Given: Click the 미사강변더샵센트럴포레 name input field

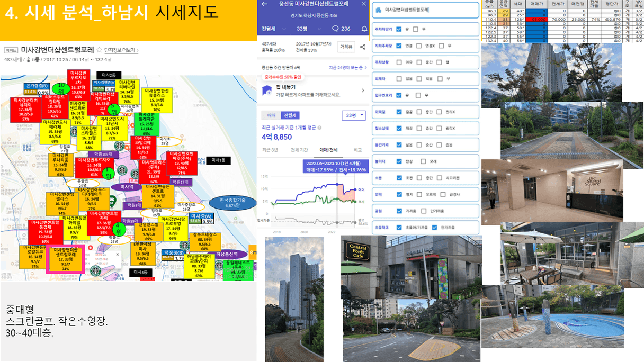Looking at the screenshot, I should click(425, 10).
